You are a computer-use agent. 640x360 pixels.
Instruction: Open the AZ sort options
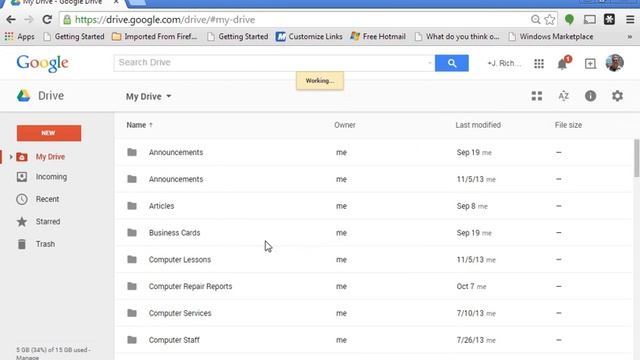pos(564,96)
